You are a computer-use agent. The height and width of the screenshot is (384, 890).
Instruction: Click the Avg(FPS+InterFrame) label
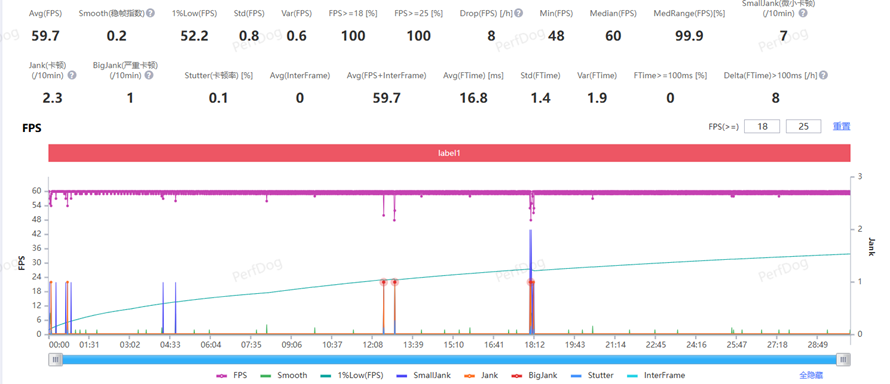(386, 75)
